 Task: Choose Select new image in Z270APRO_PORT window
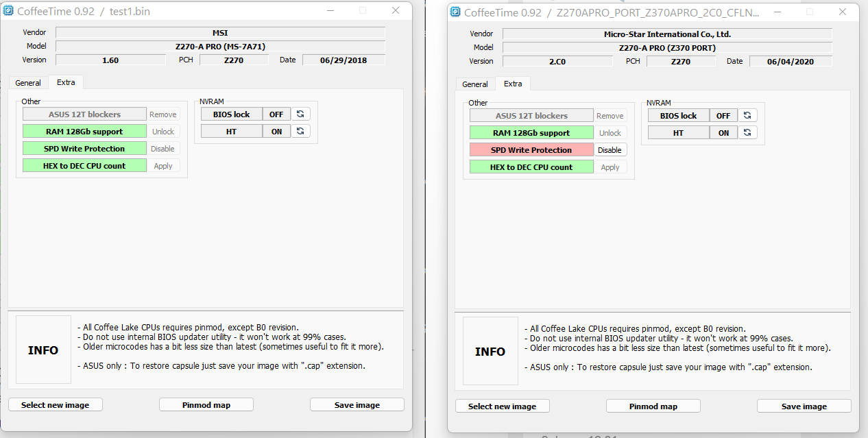point(503,406)
